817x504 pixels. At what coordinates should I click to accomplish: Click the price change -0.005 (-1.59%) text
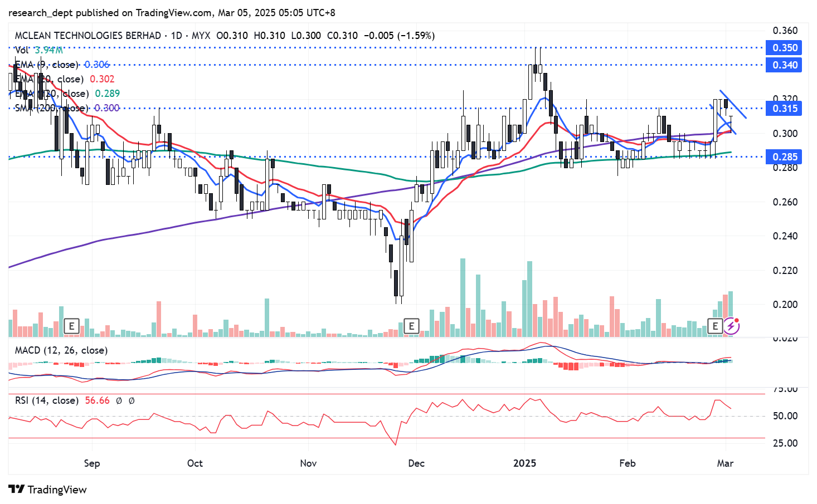pyautogui.click(x=399, y=36)
